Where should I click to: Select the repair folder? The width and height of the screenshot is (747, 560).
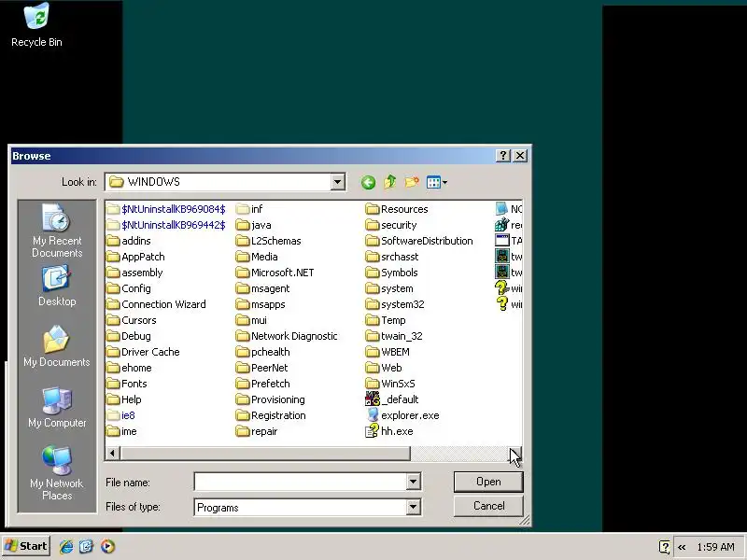[257, 431]
